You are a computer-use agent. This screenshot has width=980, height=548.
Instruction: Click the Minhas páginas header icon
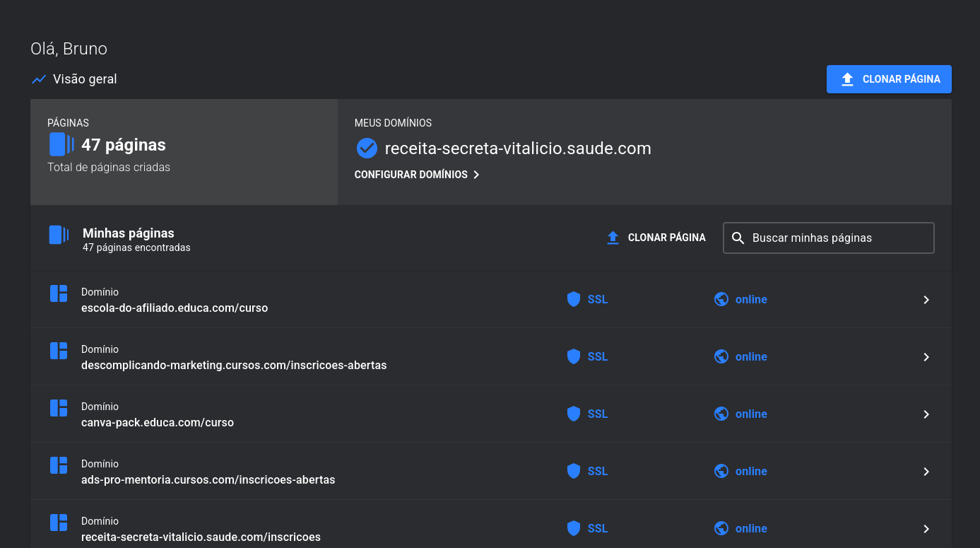[59, 235]
